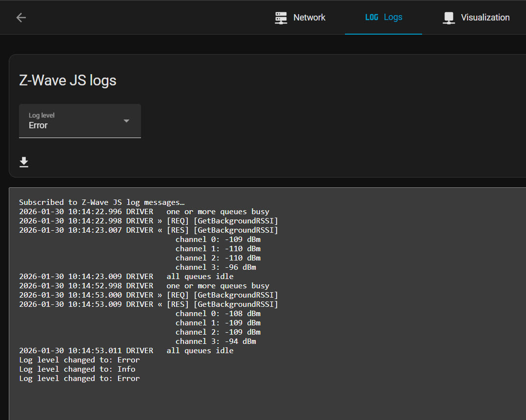Download the Z-Wave JS logs

(x=24, y=162)
